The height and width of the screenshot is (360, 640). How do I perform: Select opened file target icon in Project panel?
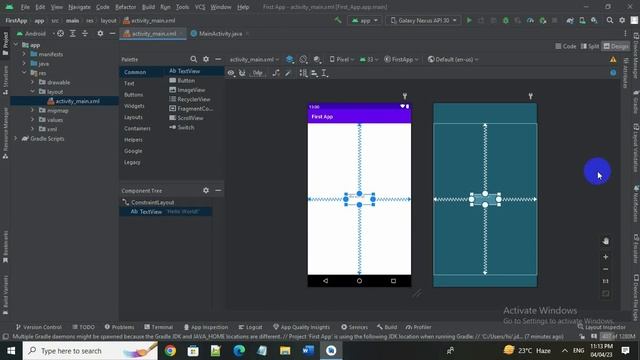coord(60,33)
